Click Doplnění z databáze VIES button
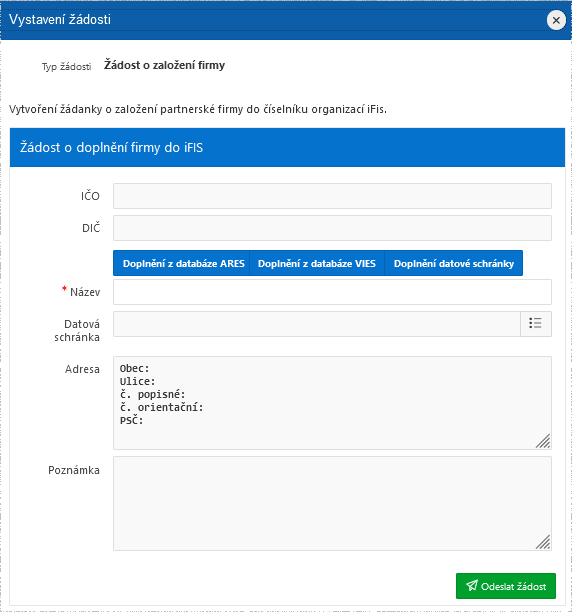Screen dimensions: 572x612 tap(317, 263)
